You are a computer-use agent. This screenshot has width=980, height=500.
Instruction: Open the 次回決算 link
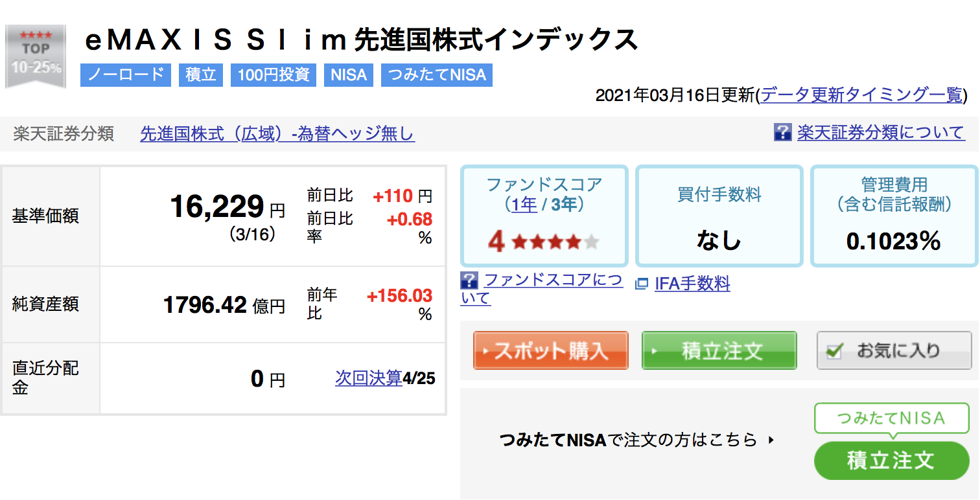click(369, 378)
